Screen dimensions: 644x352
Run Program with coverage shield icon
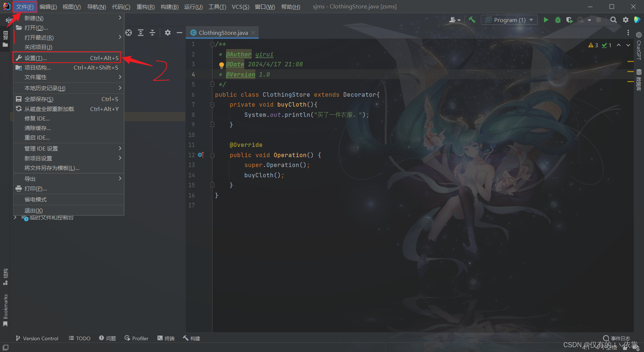(x=570, y=20)
